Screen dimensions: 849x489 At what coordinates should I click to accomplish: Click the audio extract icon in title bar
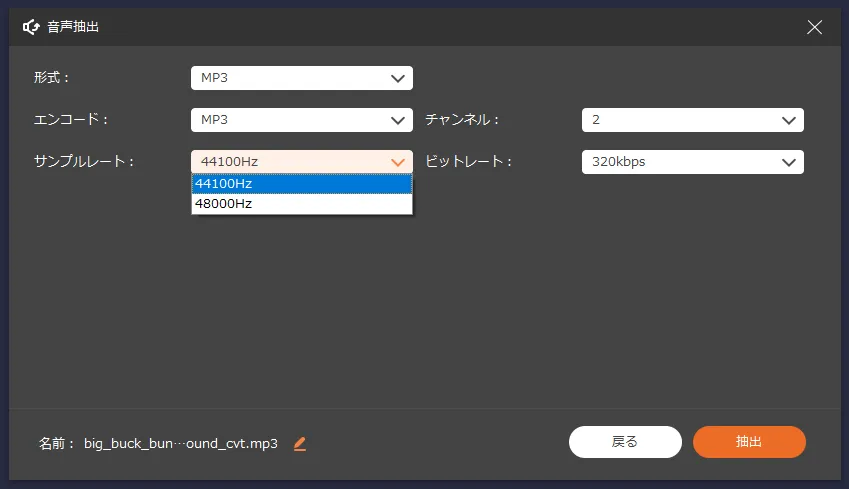tap(31, 27)
